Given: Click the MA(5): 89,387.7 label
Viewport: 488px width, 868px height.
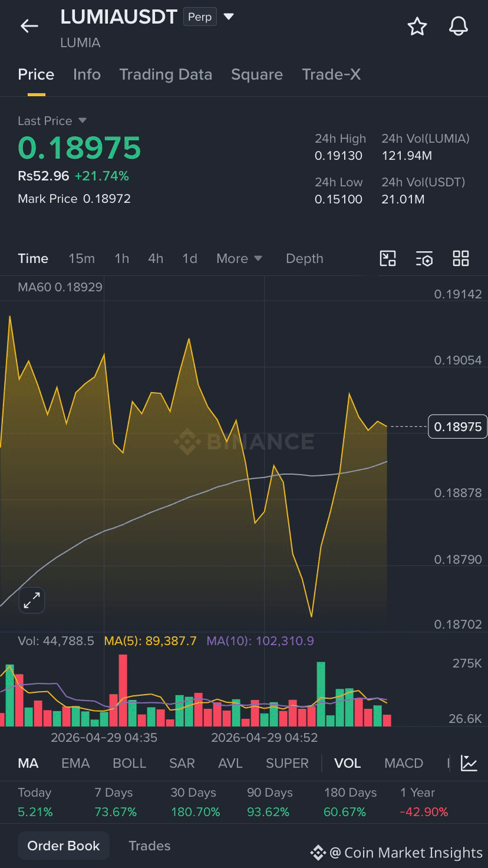Looking at the screenshot, I should click(150, 640).
